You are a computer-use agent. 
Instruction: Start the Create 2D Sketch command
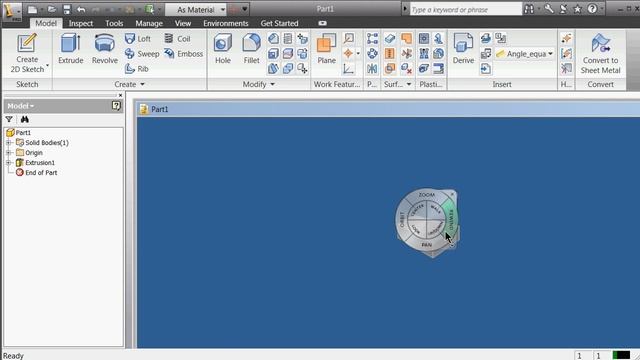(x=27, y=54)
